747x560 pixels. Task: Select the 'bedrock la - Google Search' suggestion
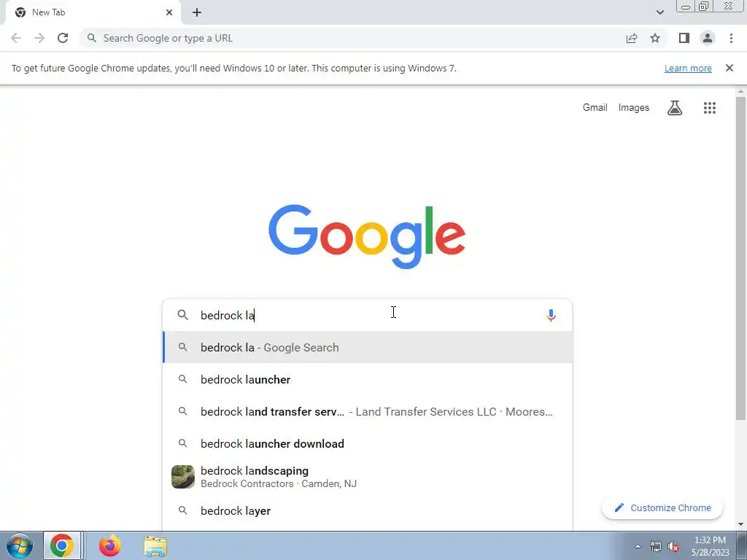[368, 348]
